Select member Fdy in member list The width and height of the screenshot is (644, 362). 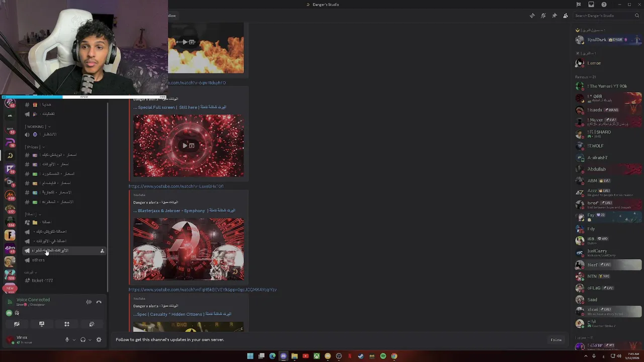pyautogui.click(x=608, y=229)
